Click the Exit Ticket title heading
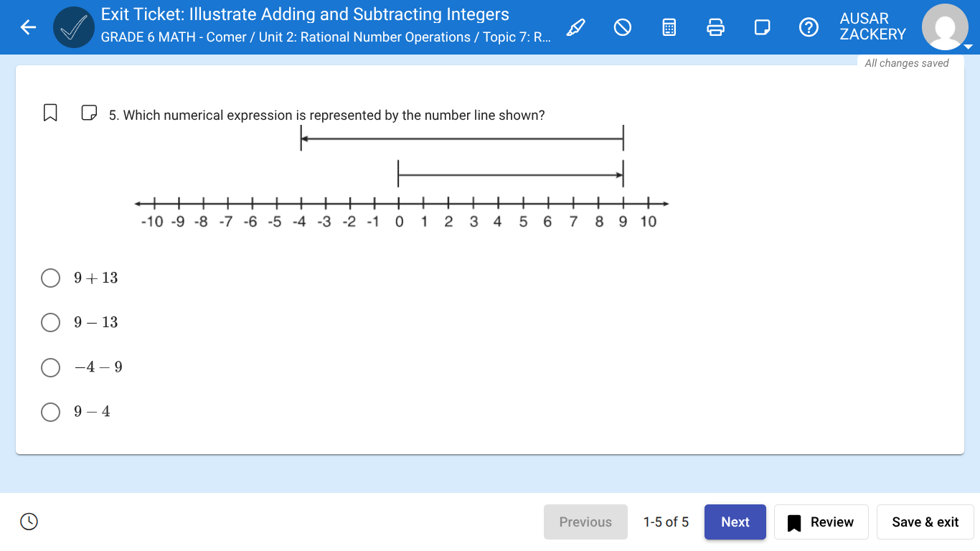Screen dimensions: 980x551 click(304, 14)
